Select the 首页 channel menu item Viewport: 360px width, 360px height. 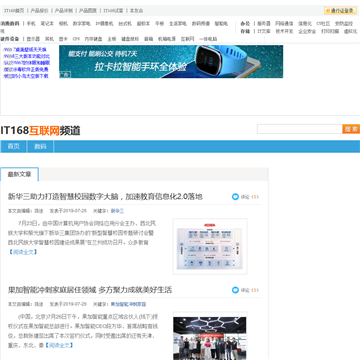pyautogui.click(x=13, y=146)
